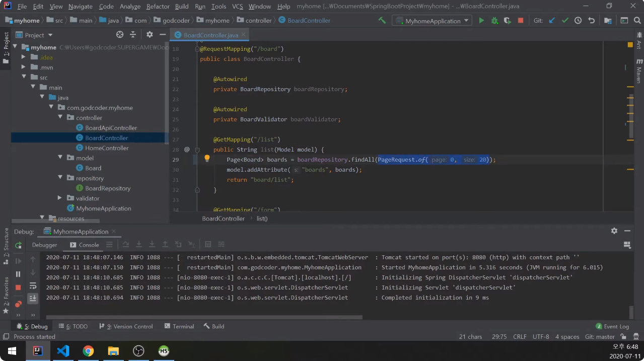This screenshot has height=361, width=644.
Task: Open Search Everywhere magnifier icon
Action: point(637,21)
